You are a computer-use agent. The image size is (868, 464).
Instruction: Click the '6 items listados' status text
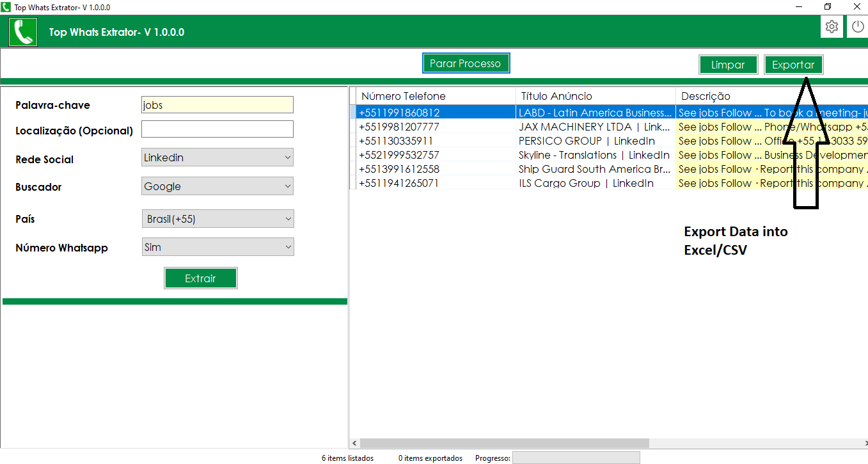click(x=347, y=458)
